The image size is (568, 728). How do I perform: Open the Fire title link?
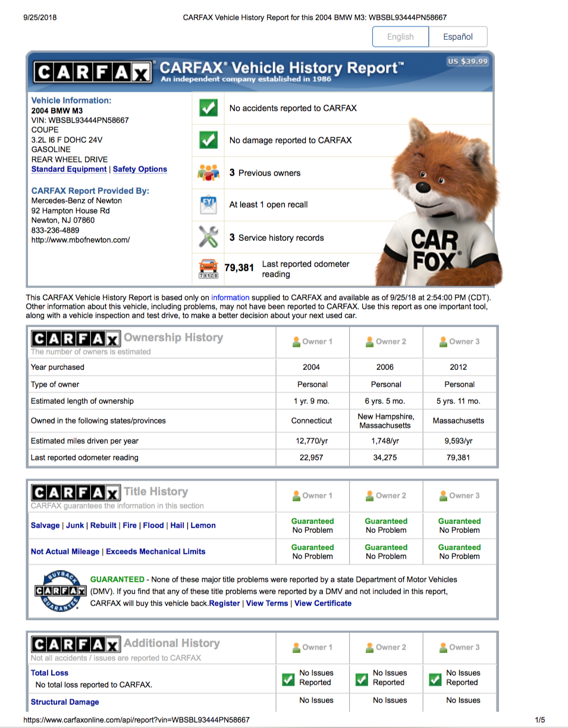(129, 526)
